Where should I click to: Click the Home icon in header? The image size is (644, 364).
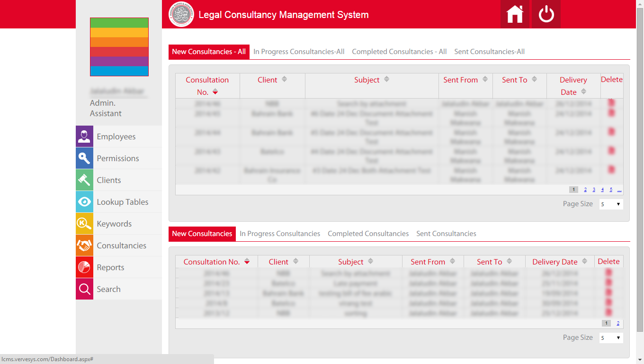515,14
